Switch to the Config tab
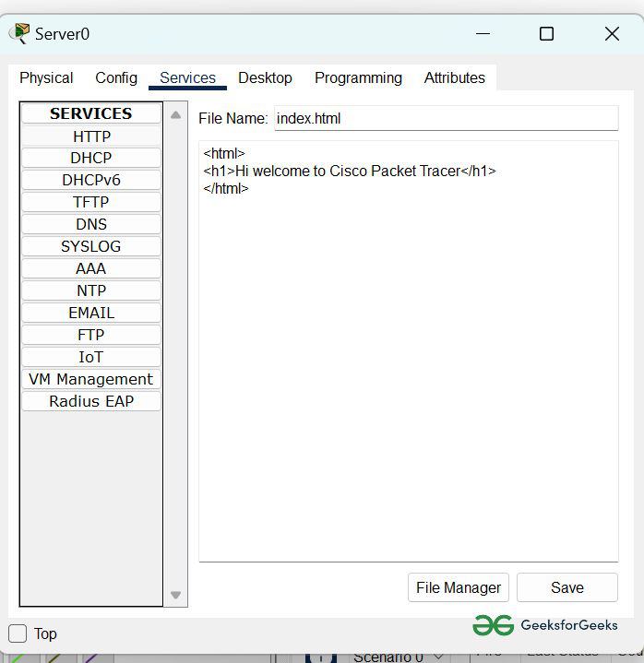 tap(116, 77)
